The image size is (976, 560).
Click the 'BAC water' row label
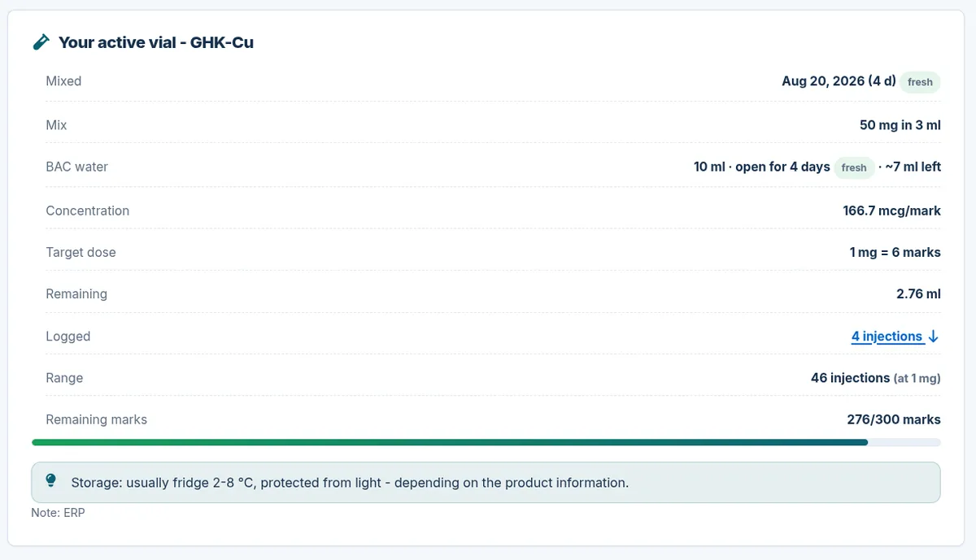pos(77,167)
